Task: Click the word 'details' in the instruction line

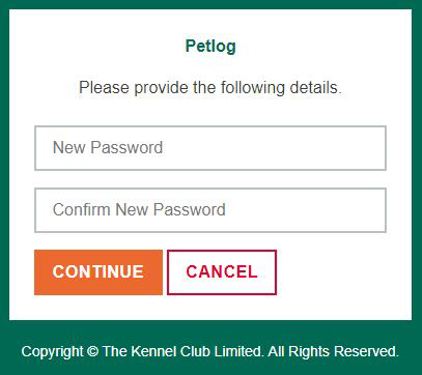Action: (x=315, y=88)
